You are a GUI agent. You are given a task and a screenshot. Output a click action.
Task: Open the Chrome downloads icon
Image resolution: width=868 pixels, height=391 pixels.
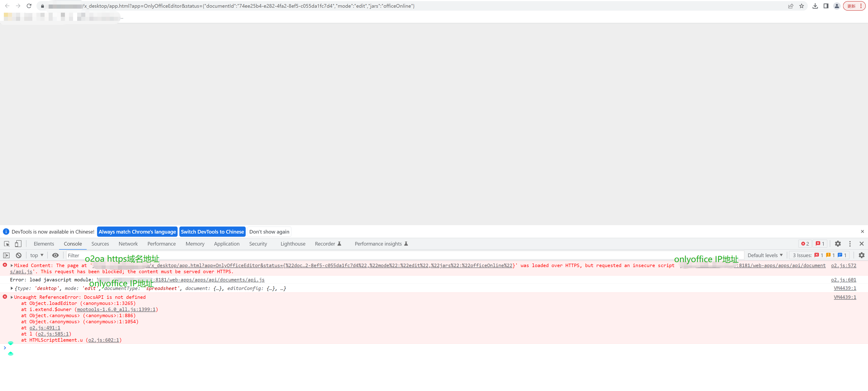[x=815, y=6]
